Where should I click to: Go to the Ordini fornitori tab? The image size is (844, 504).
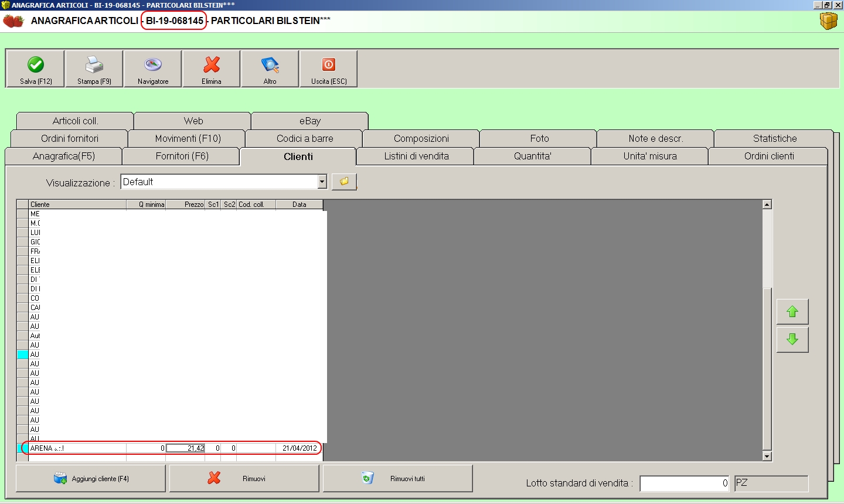click(70, 138)
